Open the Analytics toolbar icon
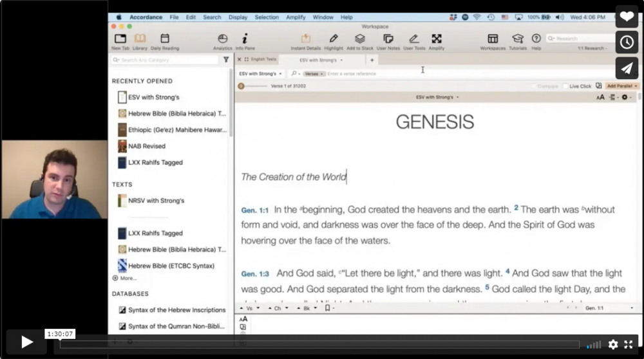This screenshot has width=644, height=359. tap(223, 41)
